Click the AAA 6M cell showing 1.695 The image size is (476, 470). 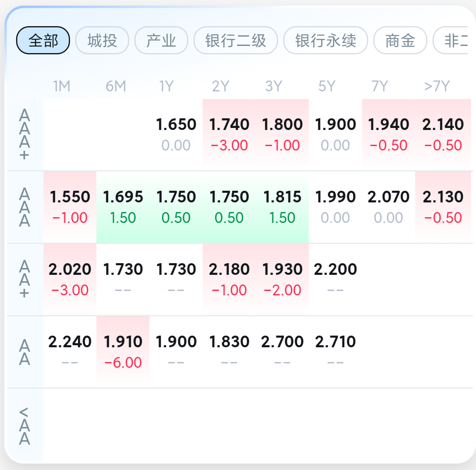pos(123,206)
